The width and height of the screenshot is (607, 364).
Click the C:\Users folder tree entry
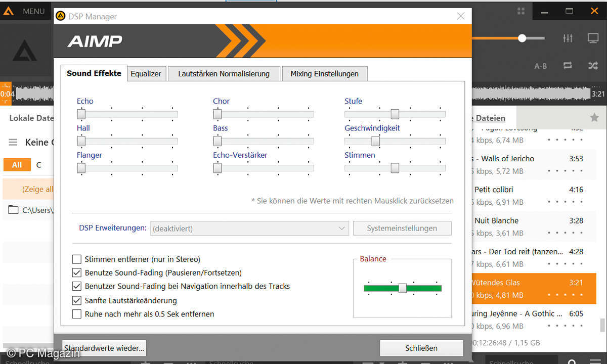pos(28,210)
